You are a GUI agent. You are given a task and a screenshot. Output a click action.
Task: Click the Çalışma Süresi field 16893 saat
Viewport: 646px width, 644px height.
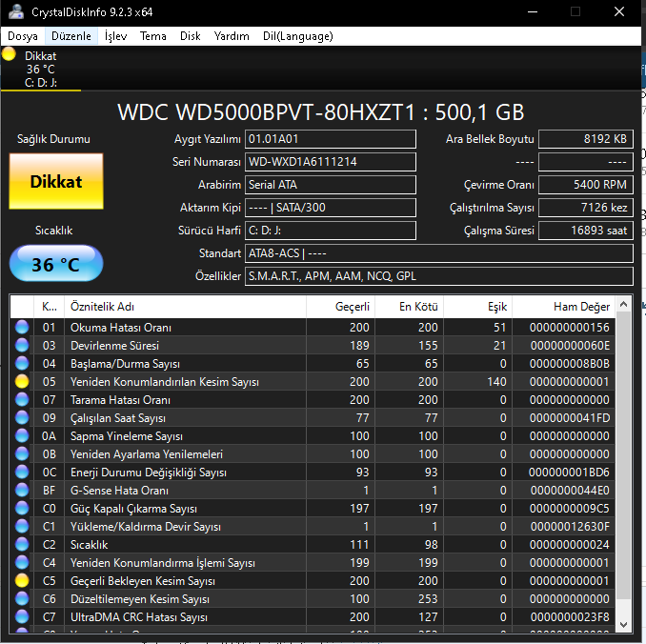586,231
